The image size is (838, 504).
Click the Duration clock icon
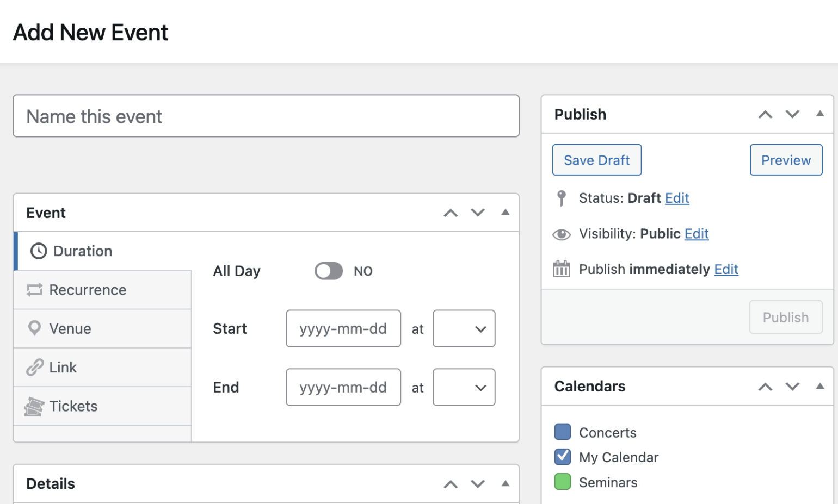tap(39, 251)
